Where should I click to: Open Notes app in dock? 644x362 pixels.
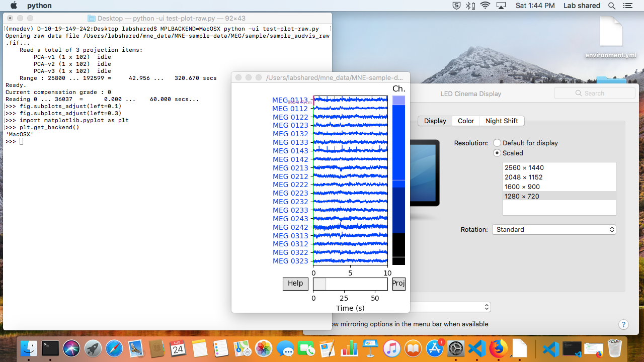click(200, 348)
